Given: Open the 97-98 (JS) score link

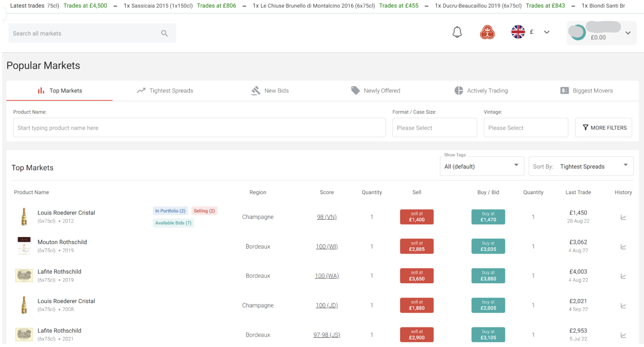Looking at the screenshot, I should click(327, 335).
